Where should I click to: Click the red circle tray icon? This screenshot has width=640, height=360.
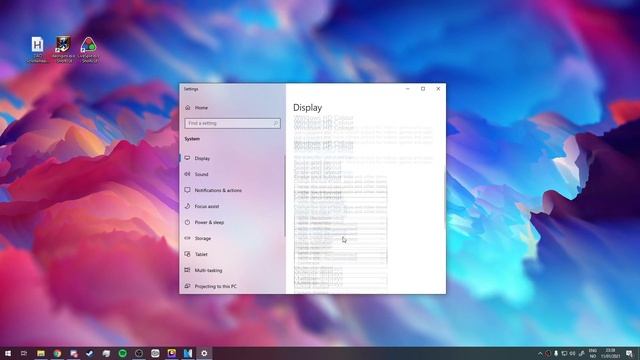coord(548,353)
